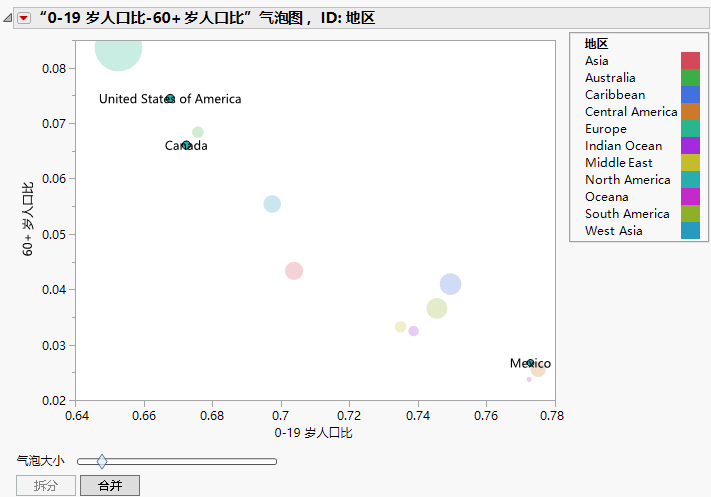Select the Caribbean blue legend swatch
The width and height of the screenshot is (711, 497).
(x=690, y=95)
